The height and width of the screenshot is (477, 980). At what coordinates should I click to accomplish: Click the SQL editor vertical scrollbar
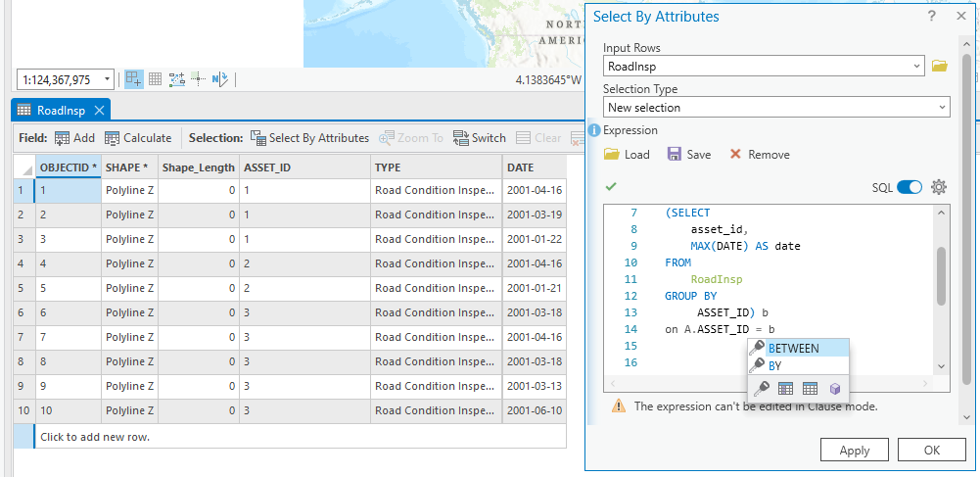[942, 274]
